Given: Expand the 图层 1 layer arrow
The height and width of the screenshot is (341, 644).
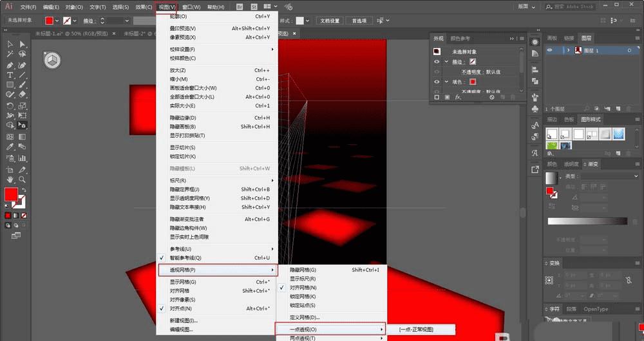Looking at the screenshot, I should pyautogui.click(x=569, y=50).
